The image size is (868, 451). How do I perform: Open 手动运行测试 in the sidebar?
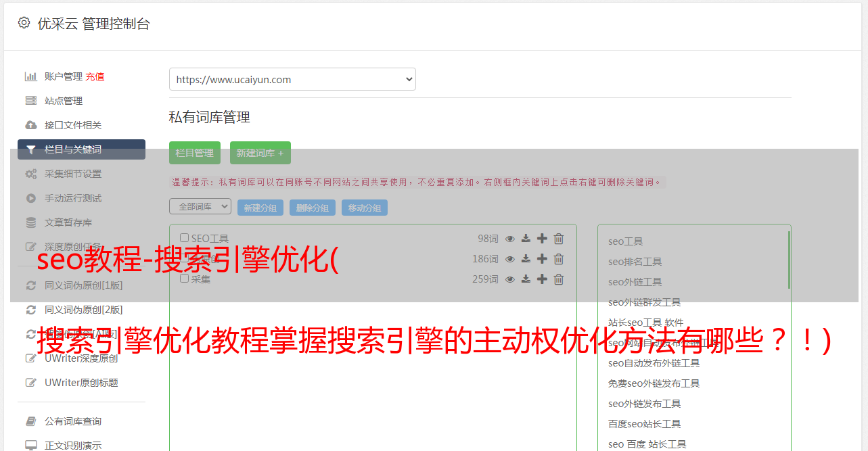[x=73, y=198]
